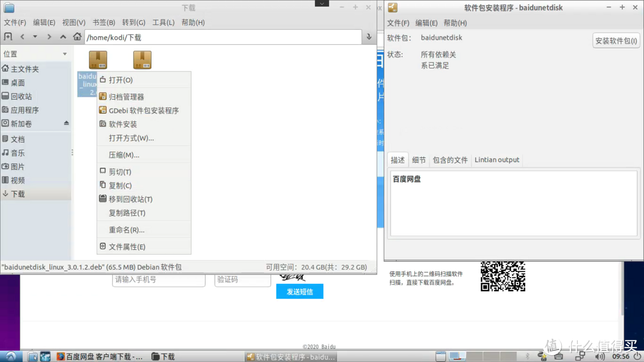The height and width of the screenshot is (362, 644).
Task: Switch to the 包含的文件 tab
Action: coord(450,160)
